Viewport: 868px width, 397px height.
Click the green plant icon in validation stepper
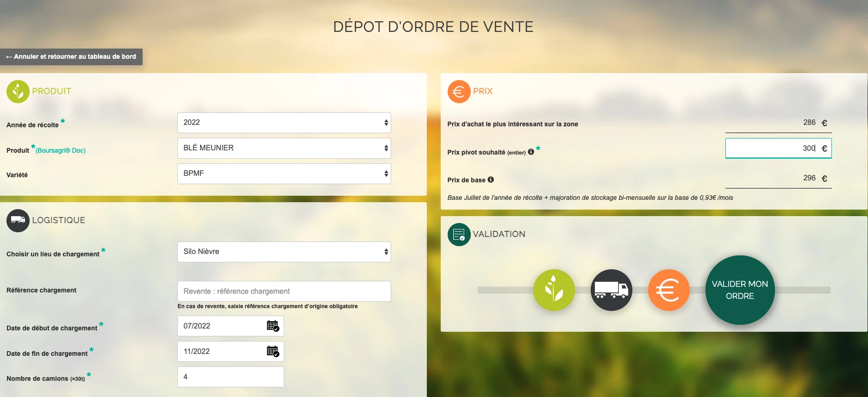point(554,290)
